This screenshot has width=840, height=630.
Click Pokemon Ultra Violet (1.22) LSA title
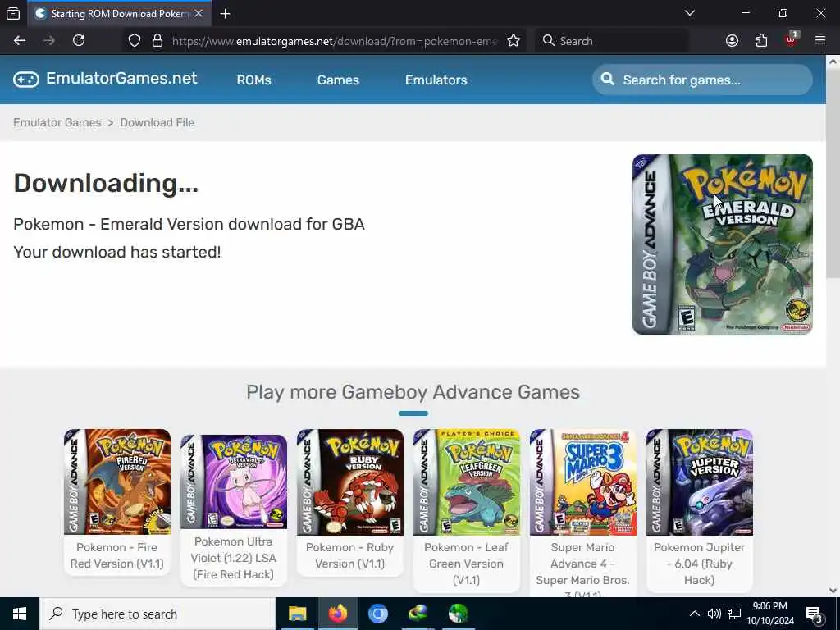pyautogui.click(x=234, y=558)
